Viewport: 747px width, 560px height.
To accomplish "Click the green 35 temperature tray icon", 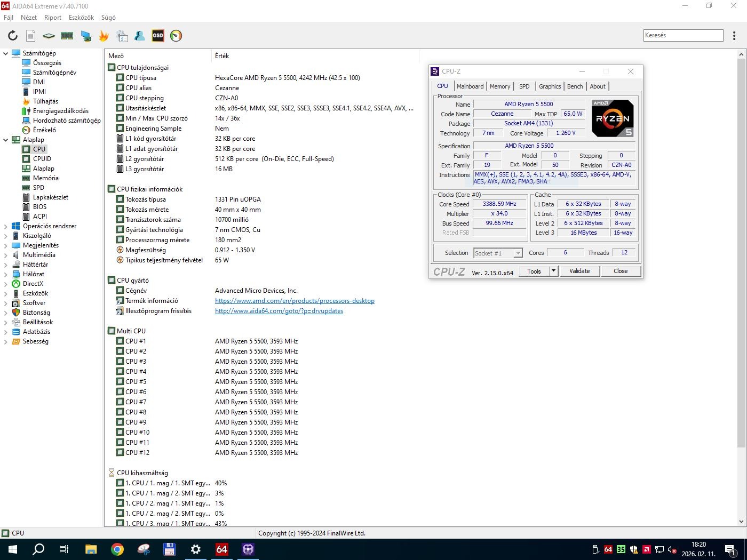I will click(x=621, y=549).
